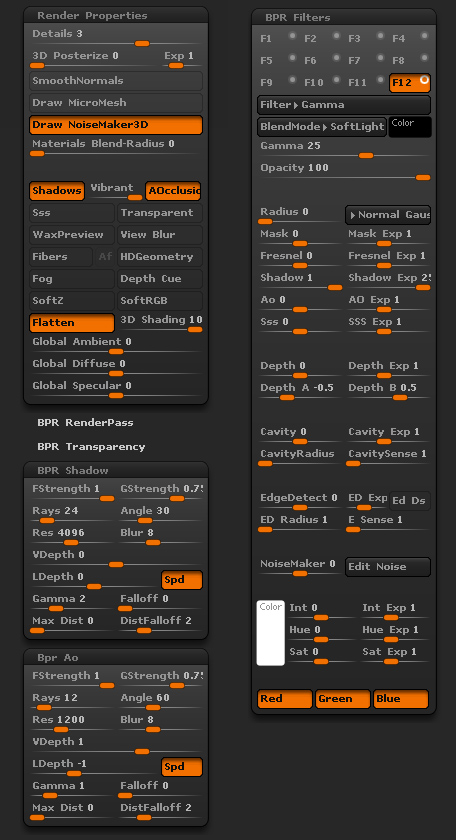
Task: Toggle Spd in BPR Shadow panel
Action: tap(182, 580)
